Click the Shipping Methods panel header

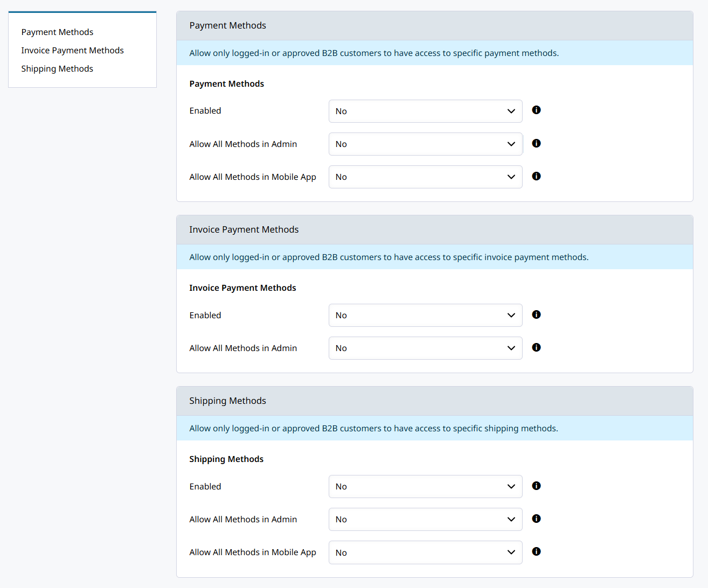435,401
